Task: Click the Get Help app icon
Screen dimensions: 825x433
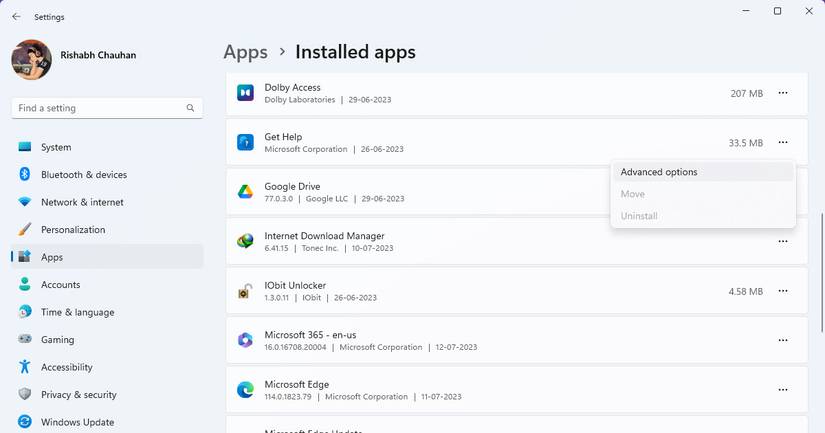Action: click(x=245, y=143)
